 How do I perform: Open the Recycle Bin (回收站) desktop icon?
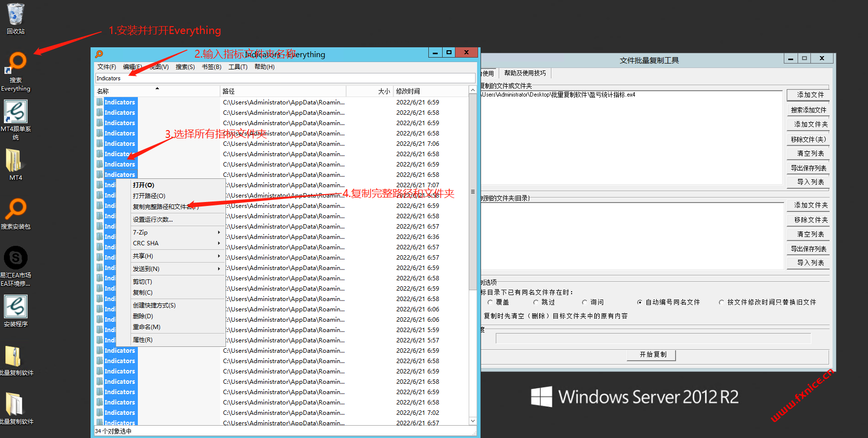tap(15, 19)
